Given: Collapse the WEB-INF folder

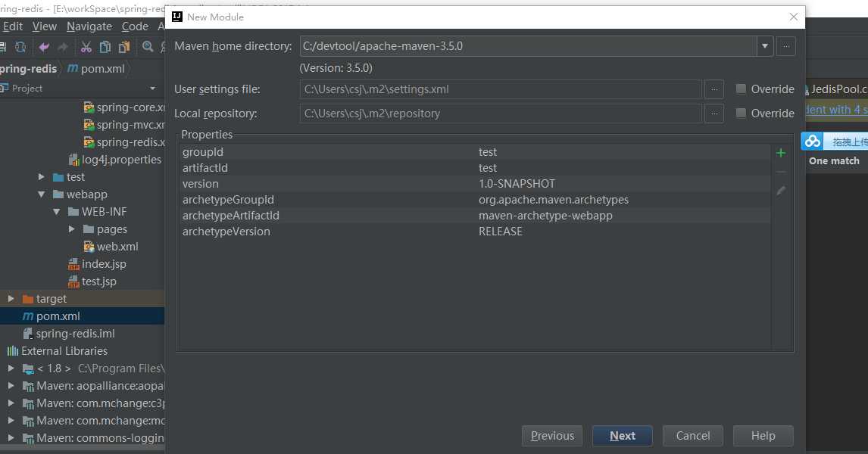Looking at the screenshot, I should 57,212.
